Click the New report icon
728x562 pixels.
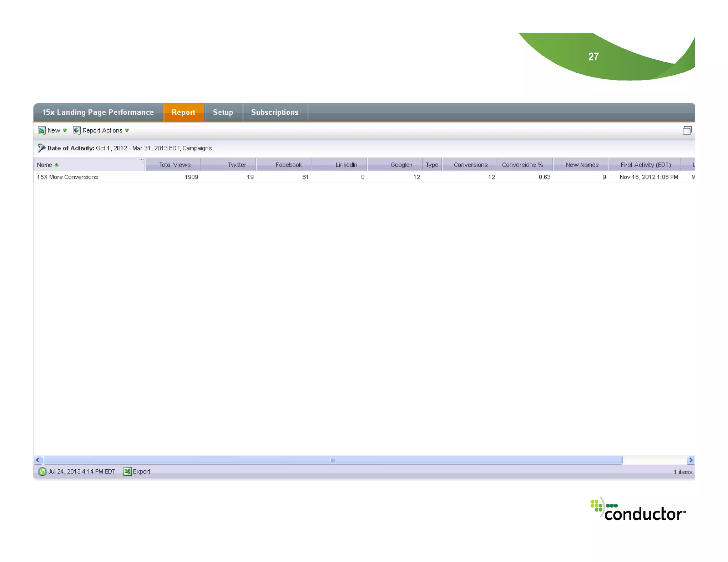42,130
